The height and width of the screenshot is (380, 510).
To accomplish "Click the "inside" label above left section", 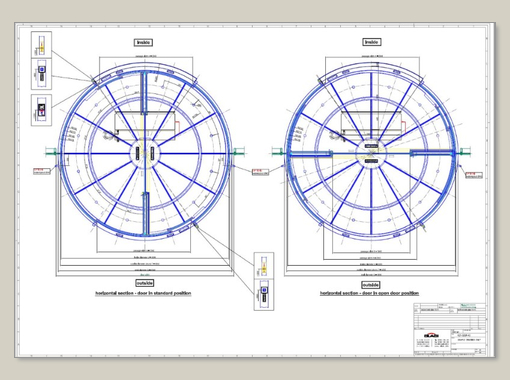I will point(143,42).
